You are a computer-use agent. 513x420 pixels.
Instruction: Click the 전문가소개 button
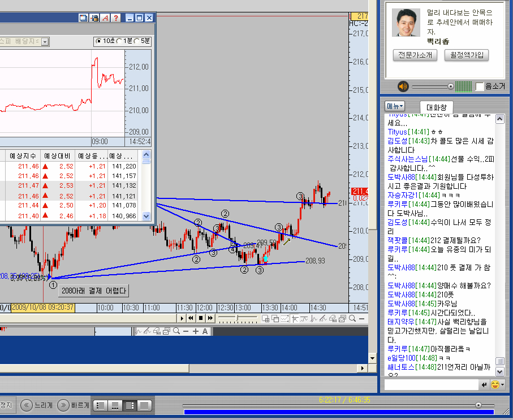(415, 55)
